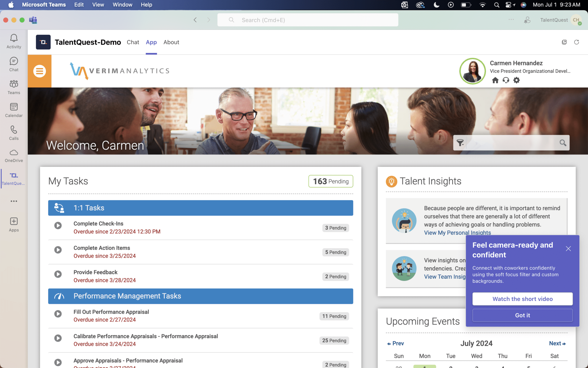Click the Got it button in popup
Image resolution: width=588 pixels, height=368 pixels.
(x=522, y=315)
